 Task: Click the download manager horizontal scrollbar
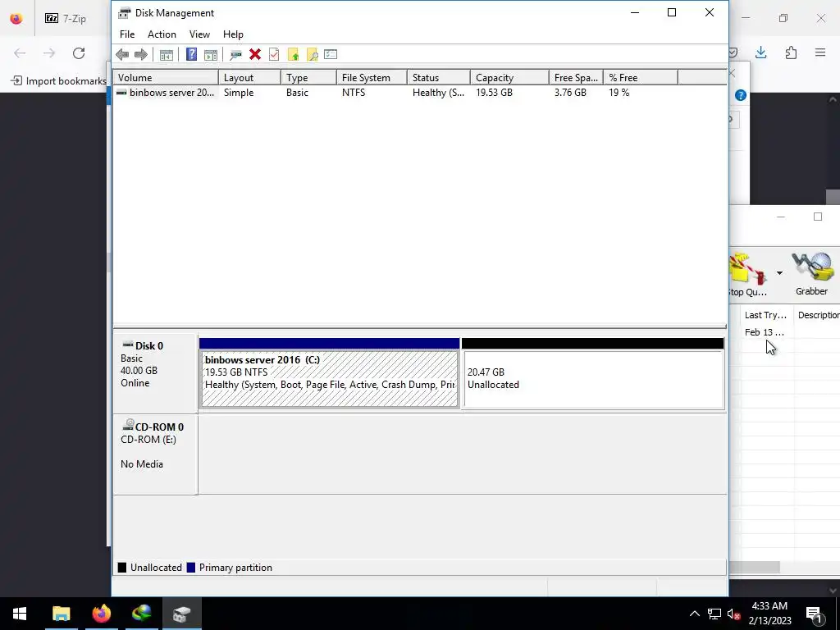755,567
